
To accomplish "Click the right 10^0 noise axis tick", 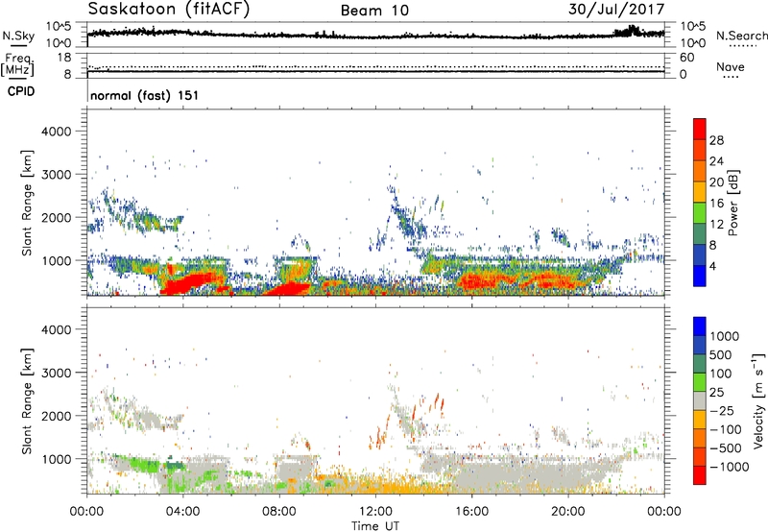I will [693, 43].
